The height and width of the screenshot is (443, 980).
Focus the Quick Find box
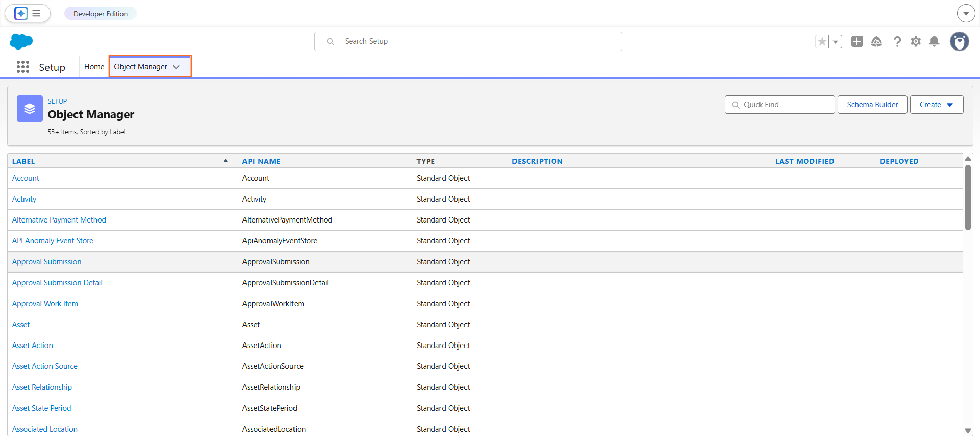click(779, 105)
